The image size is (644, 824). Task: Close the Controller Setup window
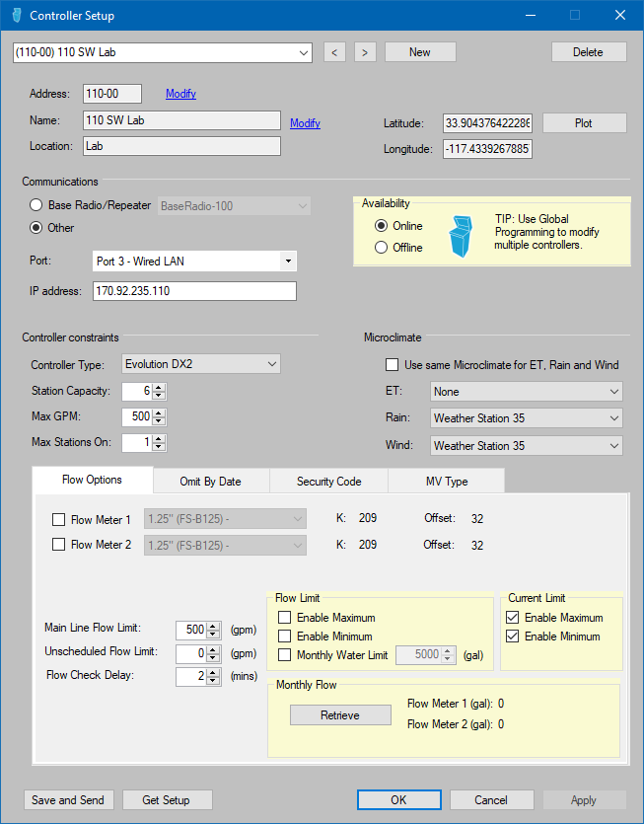point(620,15)
